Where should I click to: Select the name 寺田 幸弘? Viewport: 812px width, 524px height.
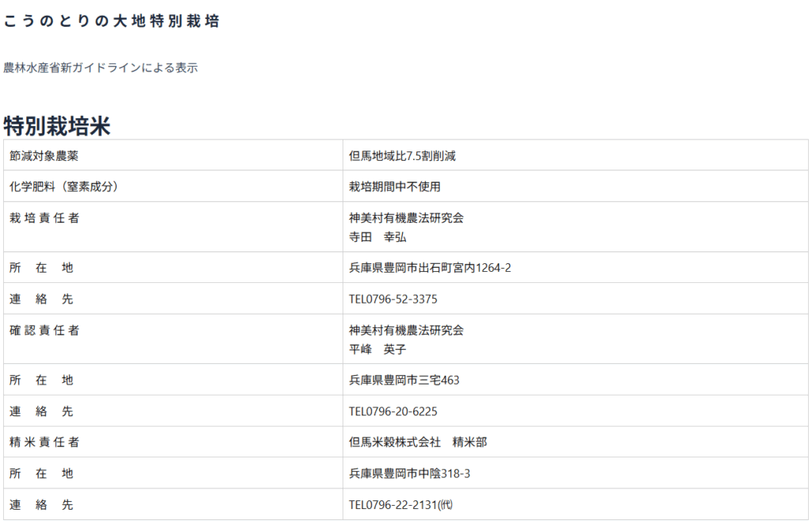click(377, 237)
